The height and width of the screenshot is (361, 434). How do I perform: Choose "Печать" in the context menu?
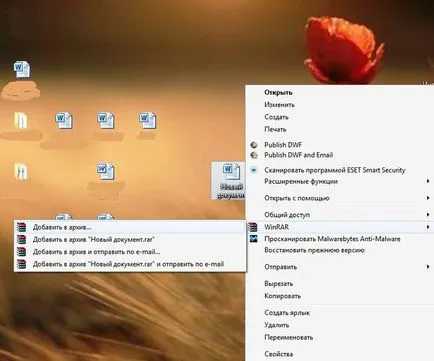pos(275,129)
